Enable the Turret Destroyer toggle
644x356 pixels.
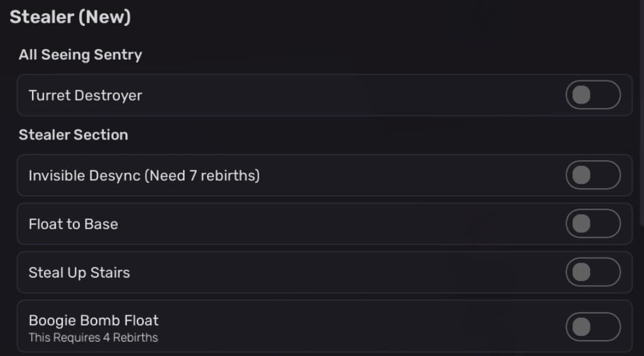point(593,95)
